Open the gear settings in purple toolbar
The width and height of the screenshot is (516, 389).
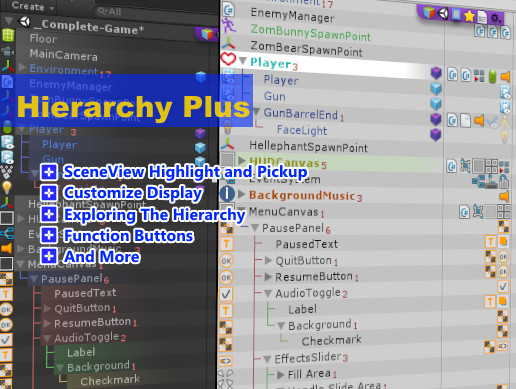(x=495, y=18)
